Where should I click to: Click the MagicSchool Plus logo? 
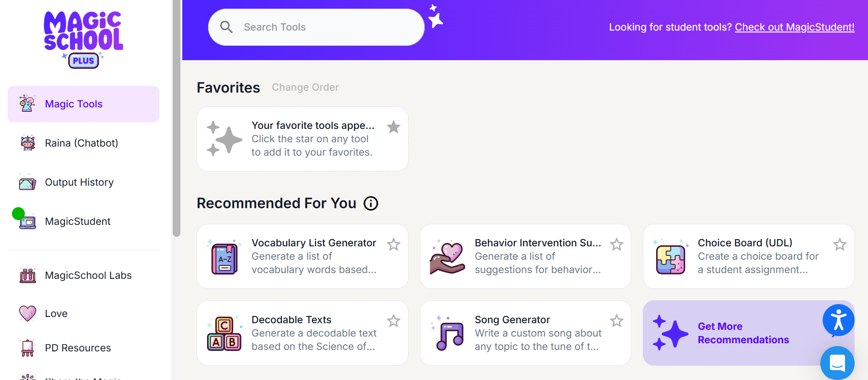click(x=84, y=40)
